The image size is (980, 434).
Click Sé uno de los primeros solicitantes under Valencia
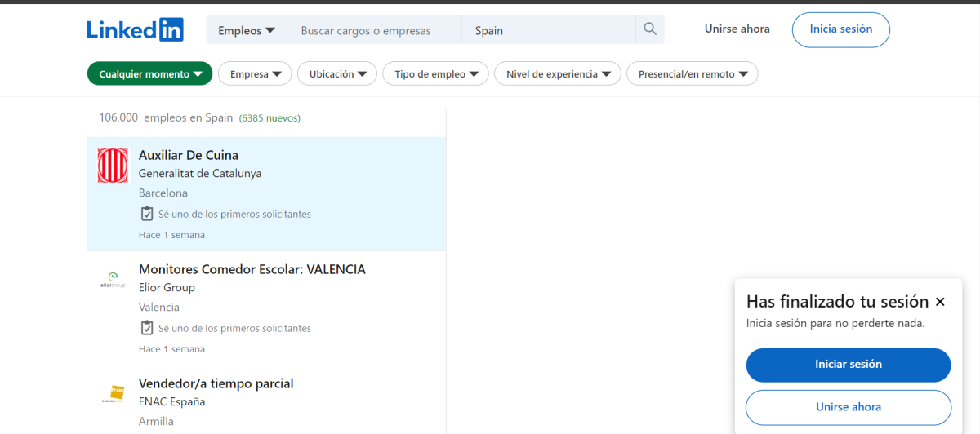tap(234, 328)
